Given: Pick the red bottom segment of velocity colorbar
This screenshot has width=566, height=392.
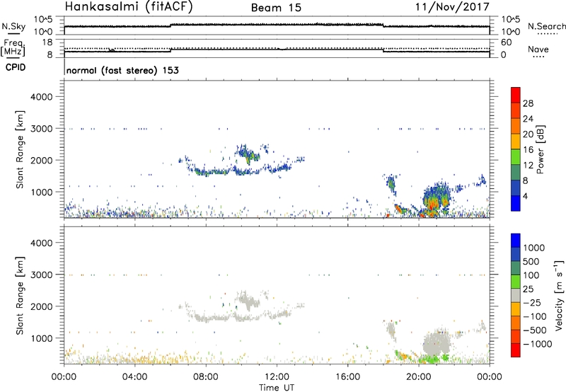Looking at the screenshot, I should (x=516, y=350).
